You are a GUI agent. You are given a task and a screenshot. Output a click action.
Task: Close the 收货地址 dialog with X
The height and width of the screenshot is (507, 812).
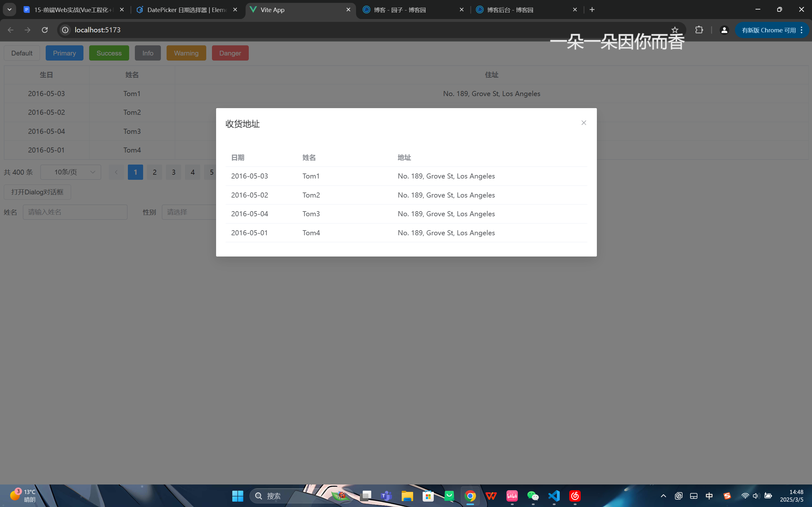[584, 123]
